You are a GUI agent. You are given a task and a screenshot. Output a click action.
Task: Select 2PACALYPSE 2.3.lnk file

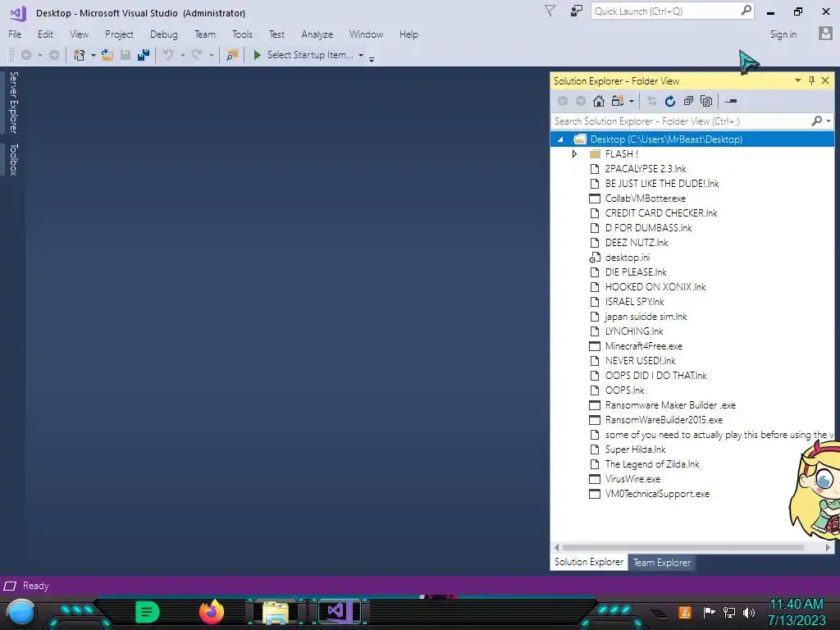coord(646,169)
